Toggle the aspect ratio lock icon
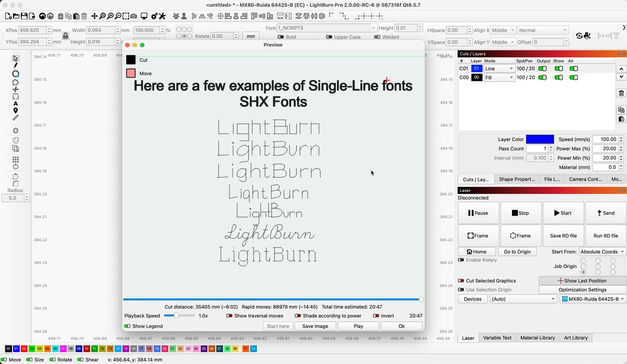The height and width of the screenshot is (364, 627). pyautogui.click(x=65, y=36)
